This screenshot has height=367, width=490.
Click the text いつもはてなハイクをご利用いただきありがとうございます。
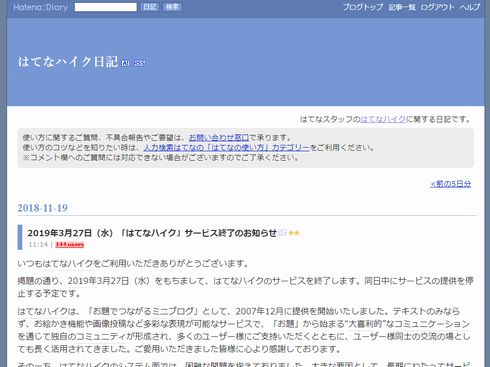tap(134, 264)
